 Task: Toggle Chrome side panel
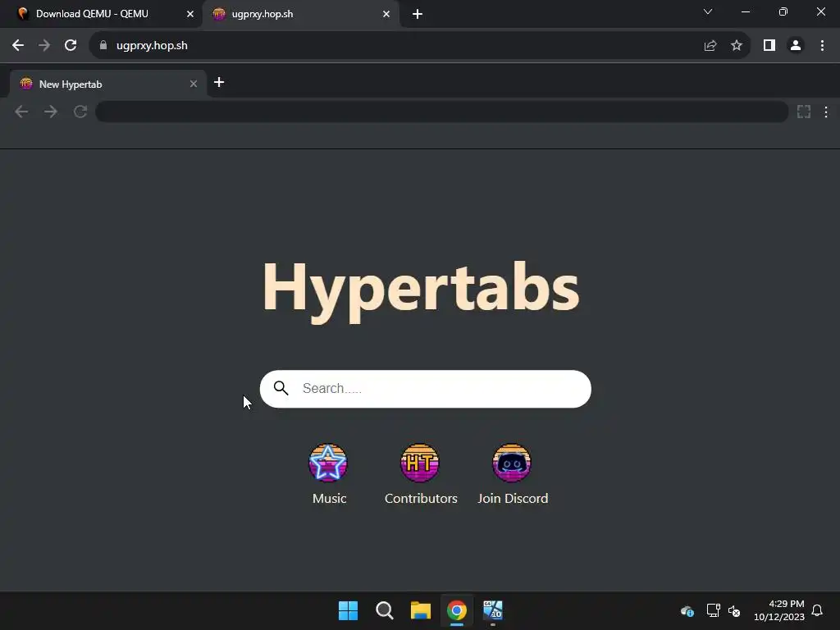[x=769, y=46]
